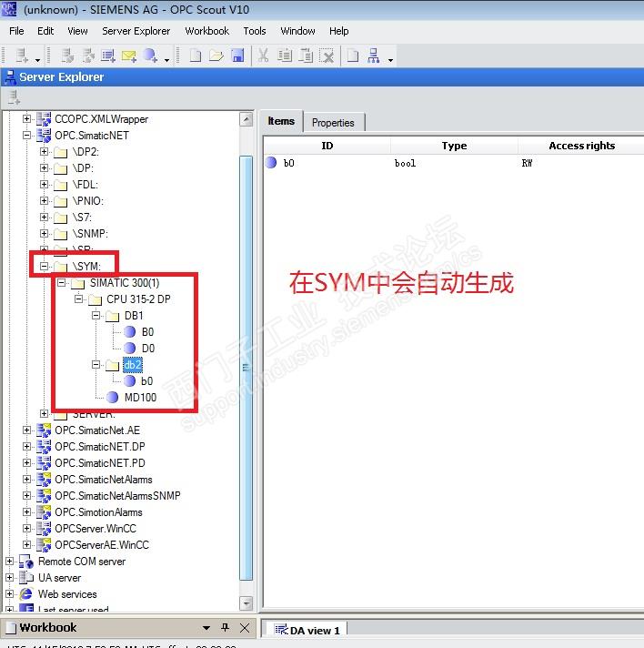Select the CPU 315-2 DP tree node
This screenshot has height=648, width=644.
138,299
